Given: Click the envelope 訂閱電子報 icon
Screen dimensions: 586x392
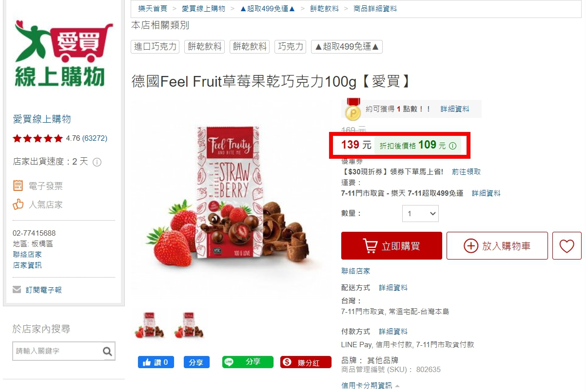Looking at the screenshot, I should pyautogui.click(x=17, y=290).
